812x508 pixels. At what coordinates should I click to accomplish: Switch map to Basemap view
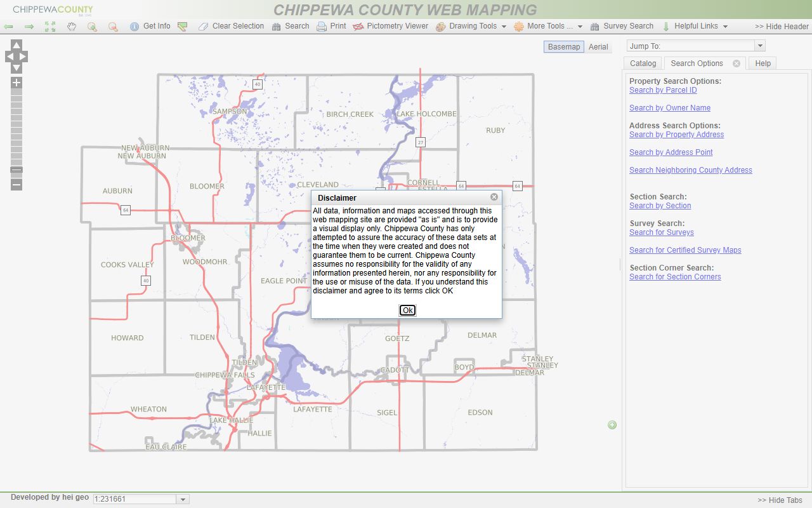pyautogui.click(x=564, y=47)
